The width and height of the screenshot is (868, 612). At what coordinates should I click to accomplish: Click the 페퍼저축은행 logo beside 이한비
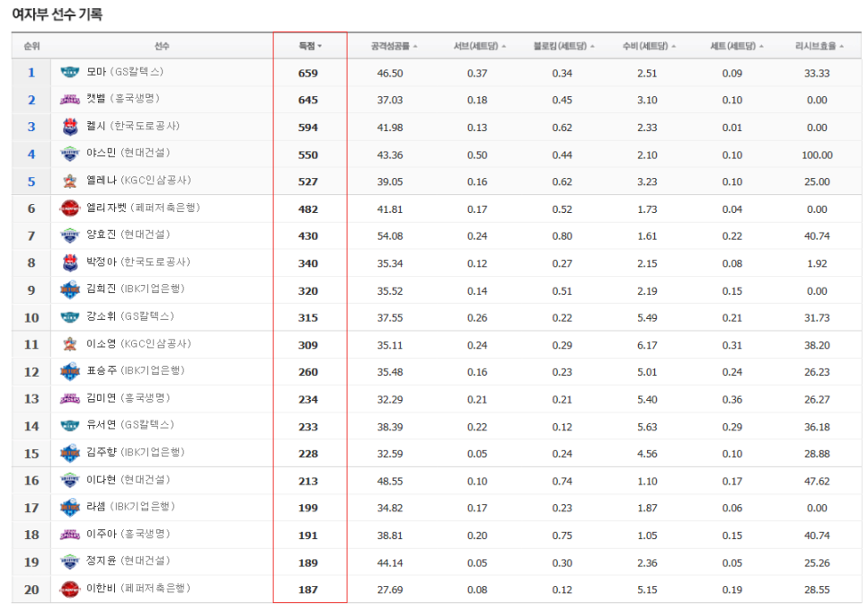click(x=72, y=587)
